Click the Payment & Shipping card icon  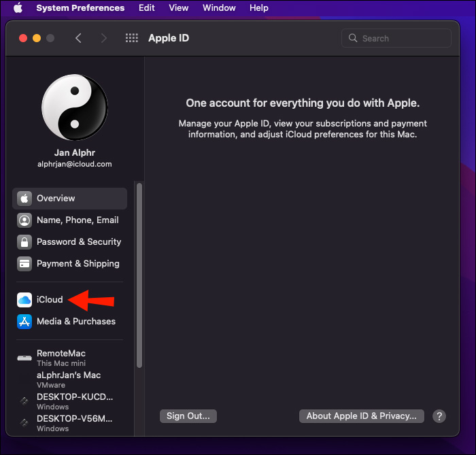24,264
